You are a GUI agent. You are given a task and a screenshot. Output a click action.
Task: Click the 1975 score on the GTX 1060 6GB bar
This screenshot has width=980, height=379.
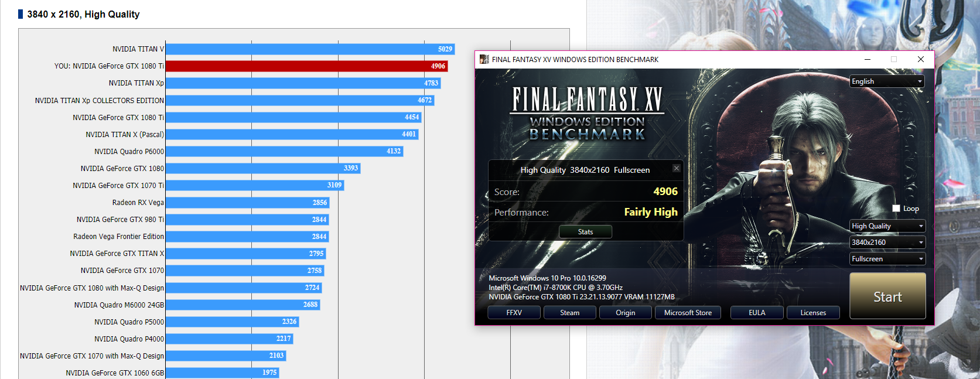[269, 373]
